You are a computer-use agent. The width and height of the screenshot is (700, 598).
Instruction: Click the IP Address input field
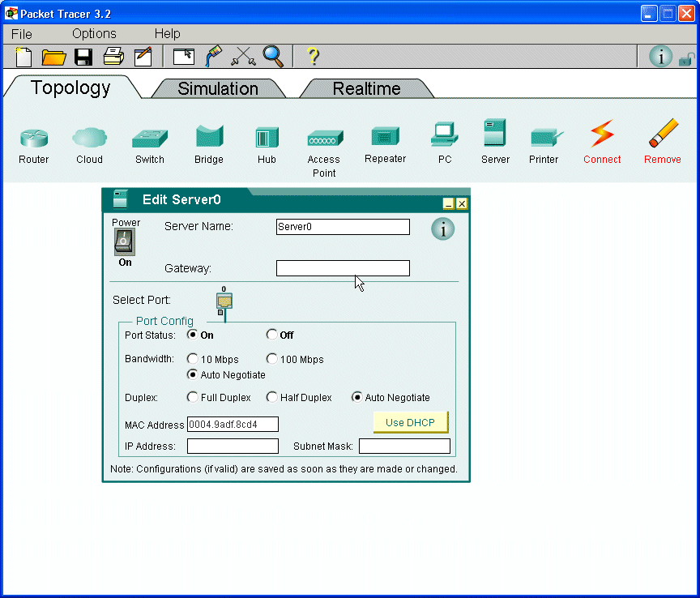click(x=233, y=446)
